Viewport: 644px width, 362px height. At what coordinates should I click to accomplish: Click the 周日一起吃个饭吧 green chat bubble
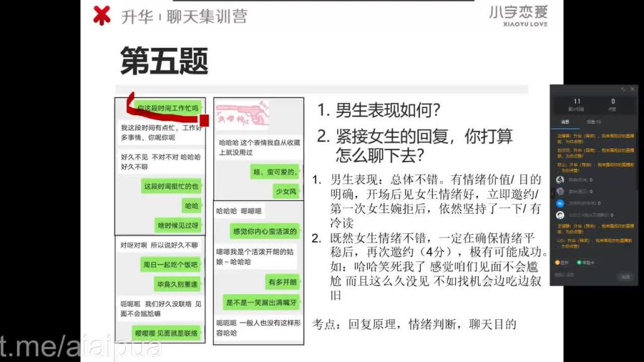coord(170,265)
